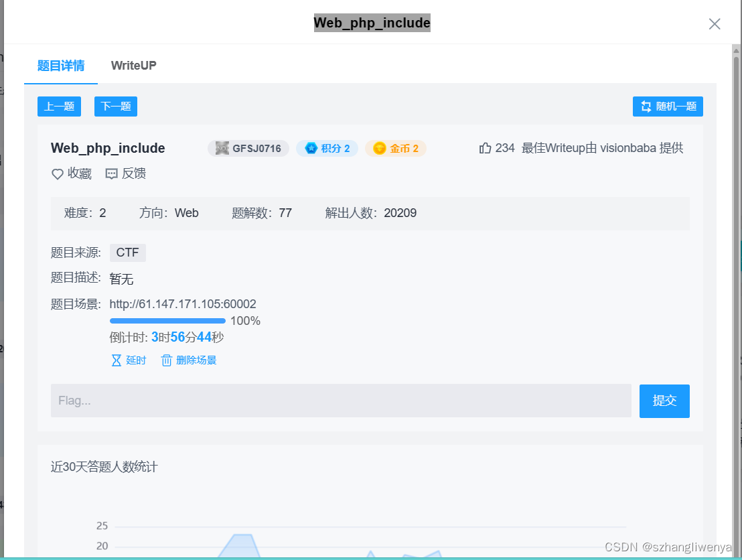Screen dimensions: 742x560
Task: Switch to the WriteUP tab
Action: [x=133, y=65]
